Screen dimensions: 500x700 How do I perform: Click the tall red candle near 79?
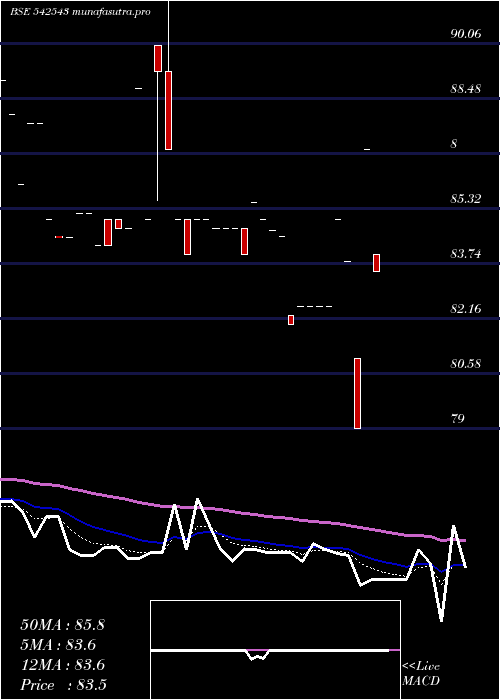click(x=357, y=393)
